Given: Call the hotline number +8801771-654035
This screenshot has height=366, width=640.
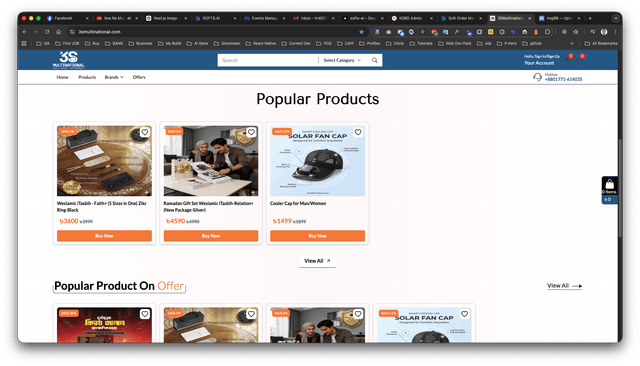Looking at the screenshot, I should point(563,79).
